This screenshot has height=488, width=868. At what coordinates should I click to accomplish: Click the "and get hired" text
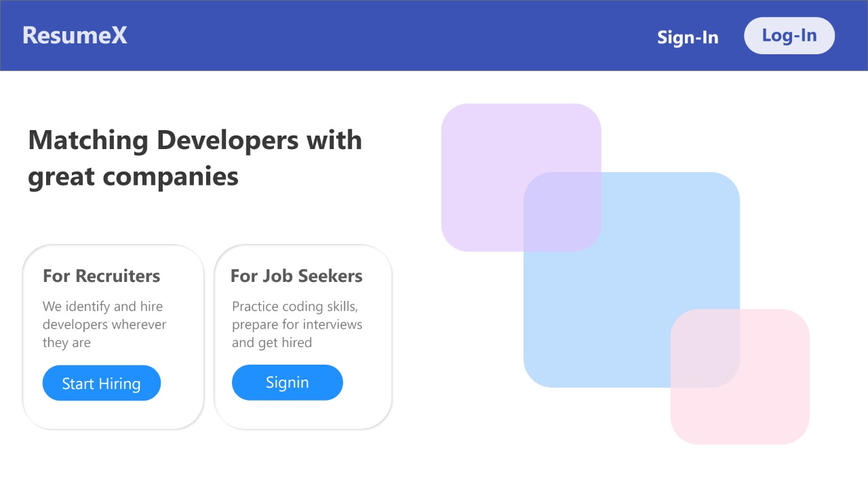(272, 343)
